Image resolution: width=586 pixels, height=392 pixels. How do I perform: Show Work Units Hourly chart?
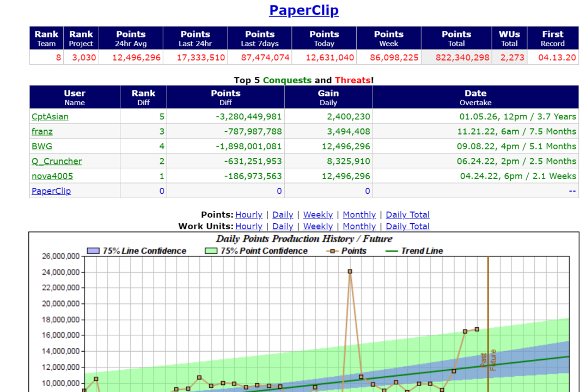click(x=248, y=226)
